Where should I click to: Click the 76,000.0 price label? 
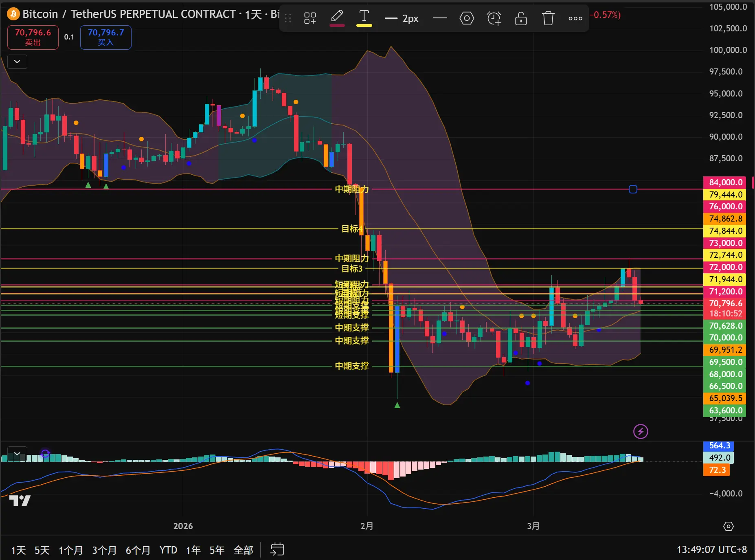[725, 206]
